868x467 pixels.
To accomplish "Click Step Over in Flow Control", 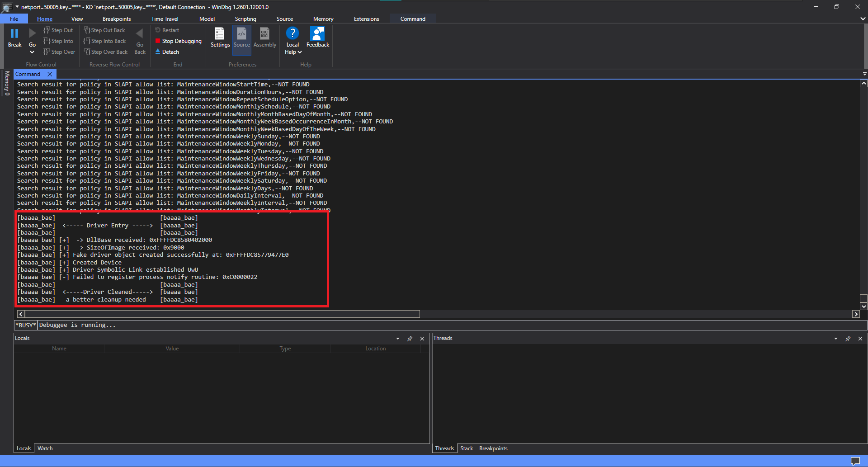I will coord(59,52).
